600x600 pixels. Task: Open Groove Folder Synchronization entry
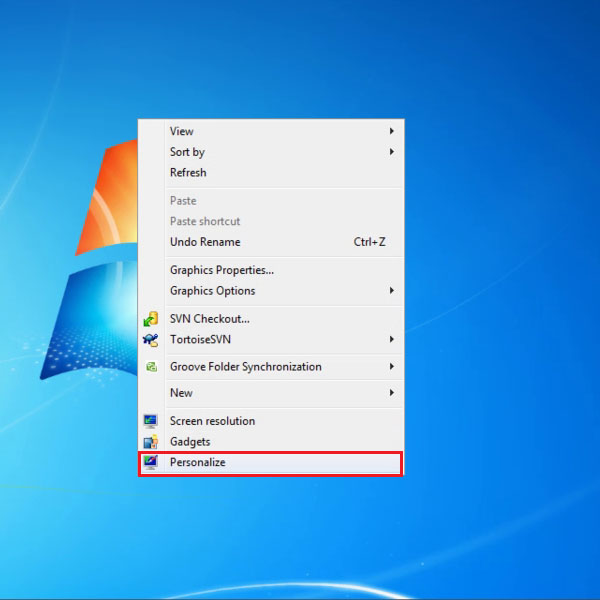click(x=271, y=367)
